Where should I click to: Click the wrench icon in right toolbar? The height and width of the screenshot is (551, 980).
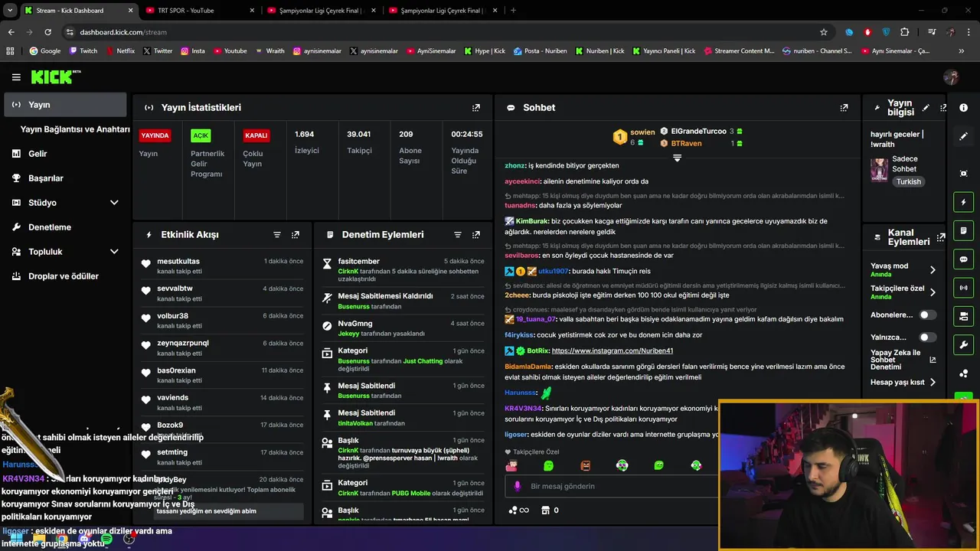963,344
